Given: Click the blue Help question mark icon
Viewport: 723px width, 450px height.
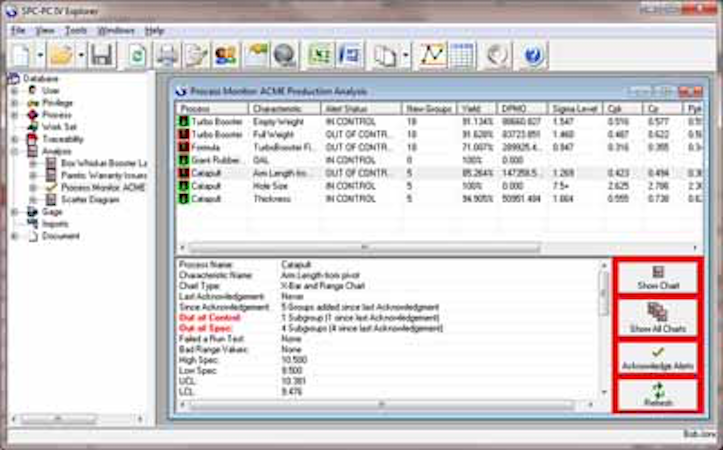Looking at the screenshot, I should [x=533, y=56].
